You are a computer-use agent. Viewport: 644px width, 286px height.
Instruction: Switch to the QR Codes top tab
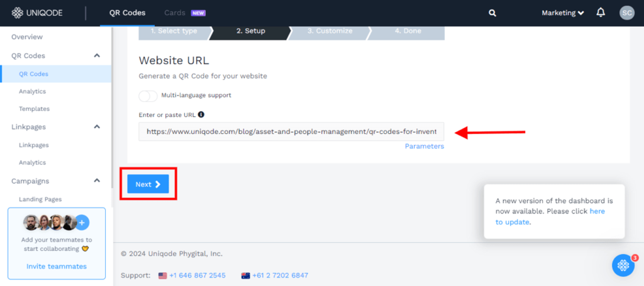[127, 13]
